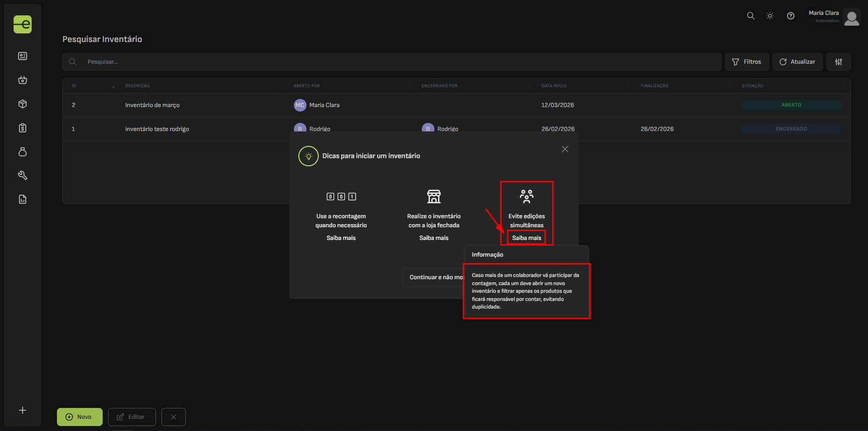Image resolution: width=868 pixels, height=431 pixels.
Task: Open the help question mark icon
Action: 790,16
